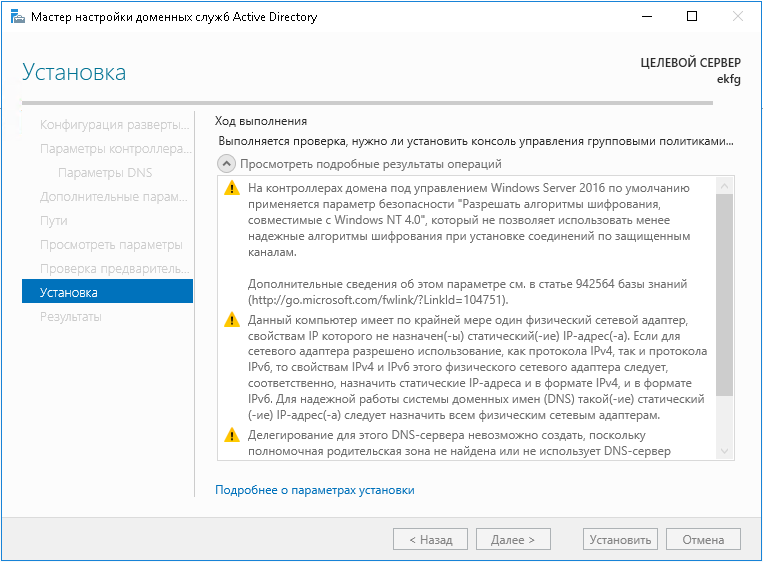Image resolution: width=763 pixels, height=562 pixels.
Task: Open «Просмотреть параметры» step
Action: point(111,245)
